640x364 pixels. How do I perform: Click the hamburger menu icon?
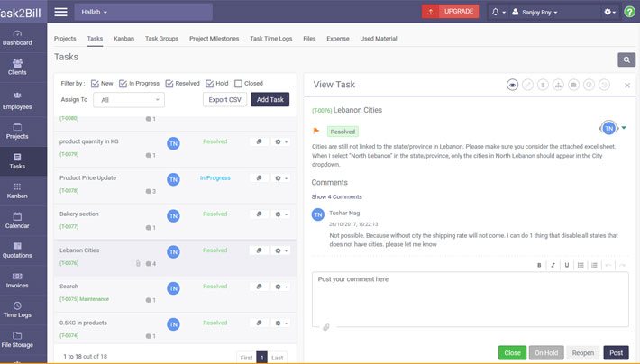60,12
